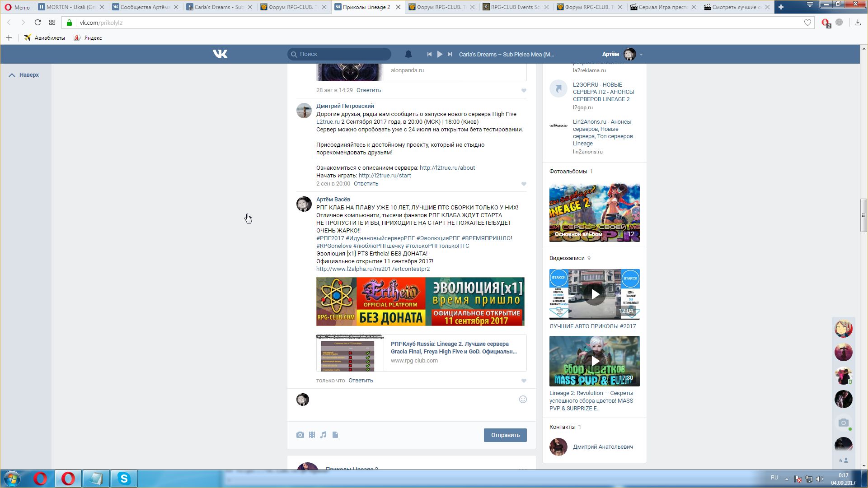The image size is (868, 488).
Task: Attach audio with the music note icon
Action: (323, 435)
